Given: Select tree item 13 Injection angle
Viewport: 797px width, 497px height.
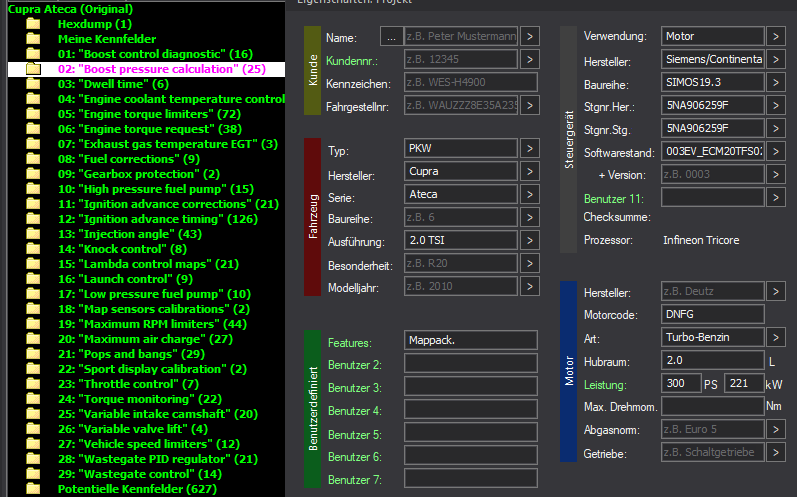Looking at the screenshot, I should tap(130, 234).
